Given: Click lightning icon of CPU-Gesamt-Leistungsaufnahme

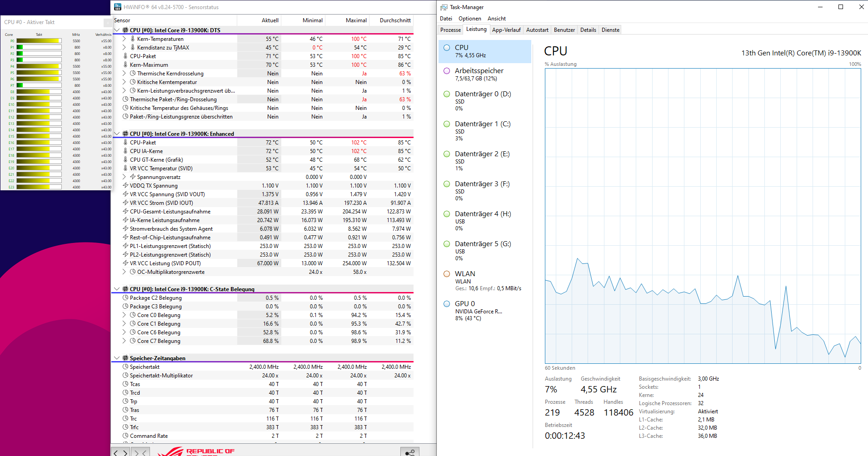Looking at the screenshot, I should point(125,211).
